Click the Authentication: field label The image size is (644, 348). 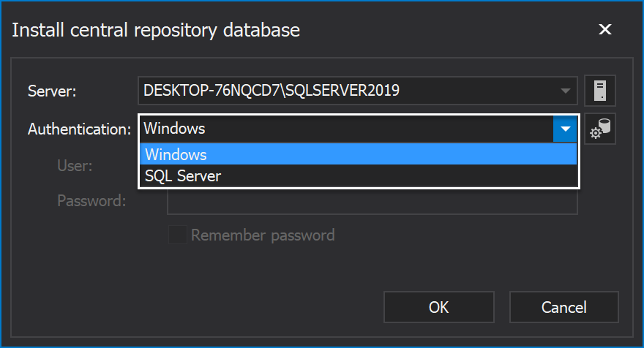pos(79,129)
